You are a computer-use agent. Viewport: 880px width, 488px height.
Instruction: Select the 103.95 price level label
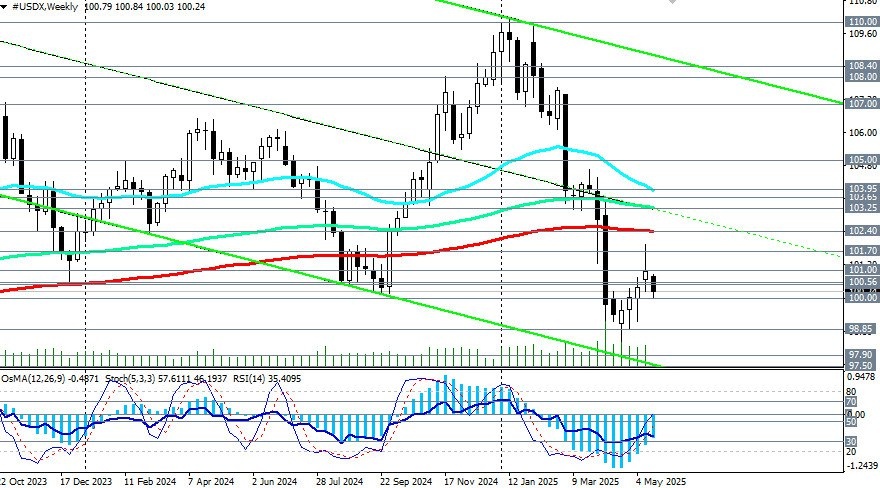click(861, 188)
